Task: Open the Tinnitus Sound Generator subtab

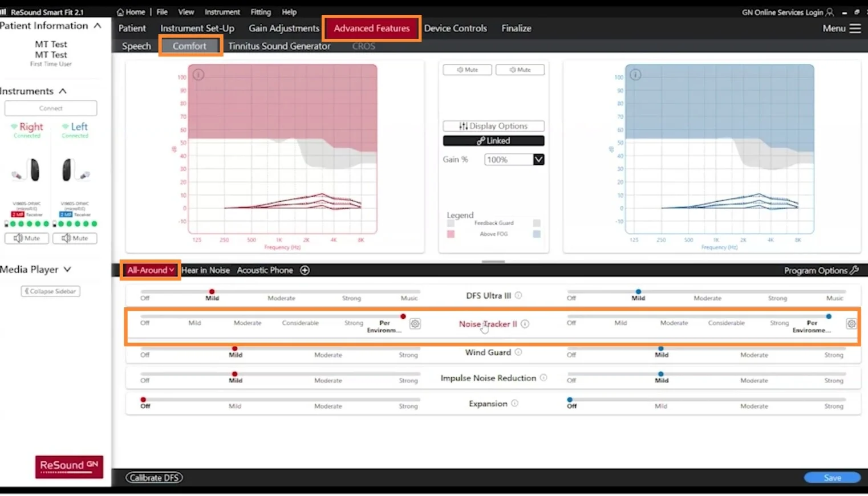Action: click(279, 46)
